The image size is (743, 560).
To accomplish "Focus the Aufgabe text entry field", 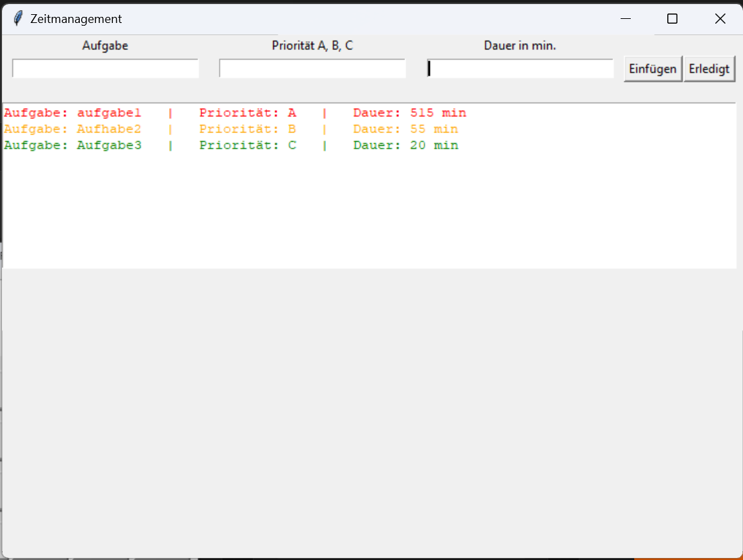I will point(105,68).
